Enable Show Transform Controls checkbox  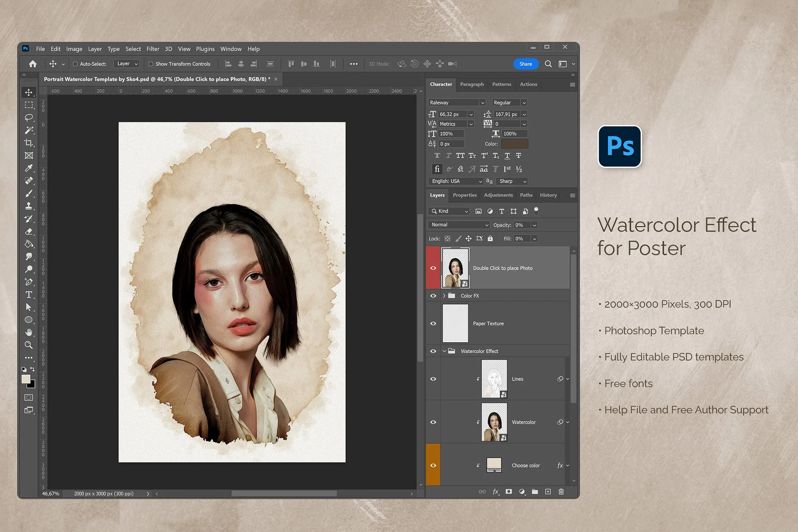tap(151, 64)
